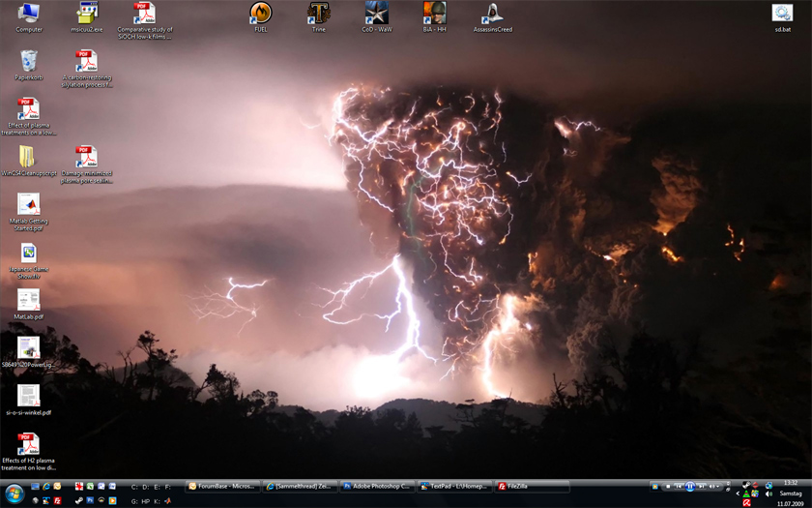Viewport: 812px width, 508px height.
Task: Open media player volume dropdown
Action: tap(717, 486)
